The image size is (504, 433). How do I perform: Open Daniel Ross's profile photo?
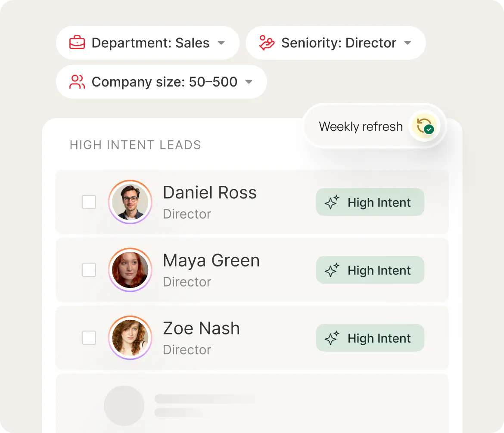coord(130,202)
